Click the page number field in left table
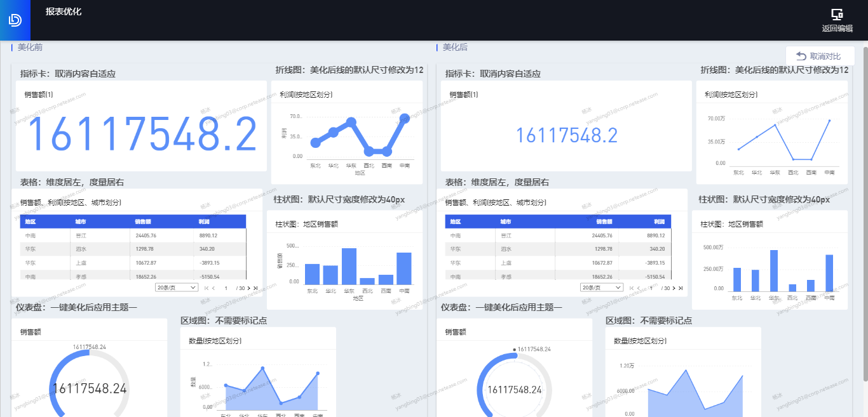The height and width of the screenshot is (417, 868). coord(226,288)
